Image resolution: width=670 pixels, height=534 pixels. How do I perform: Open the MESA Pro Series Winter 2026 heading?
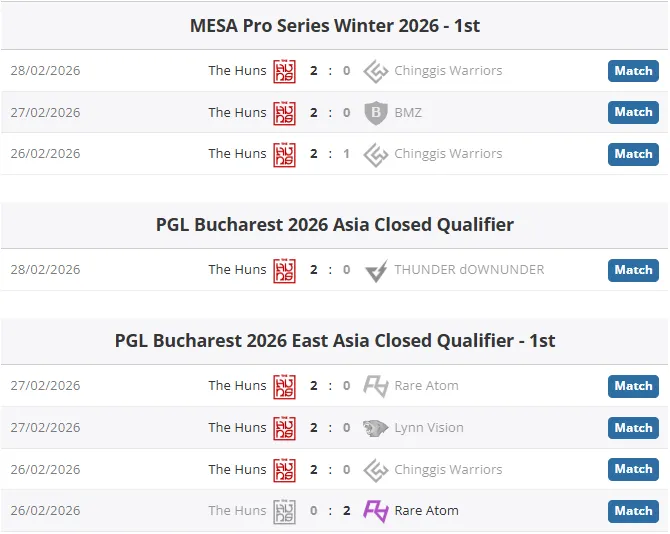coord(335,26)
